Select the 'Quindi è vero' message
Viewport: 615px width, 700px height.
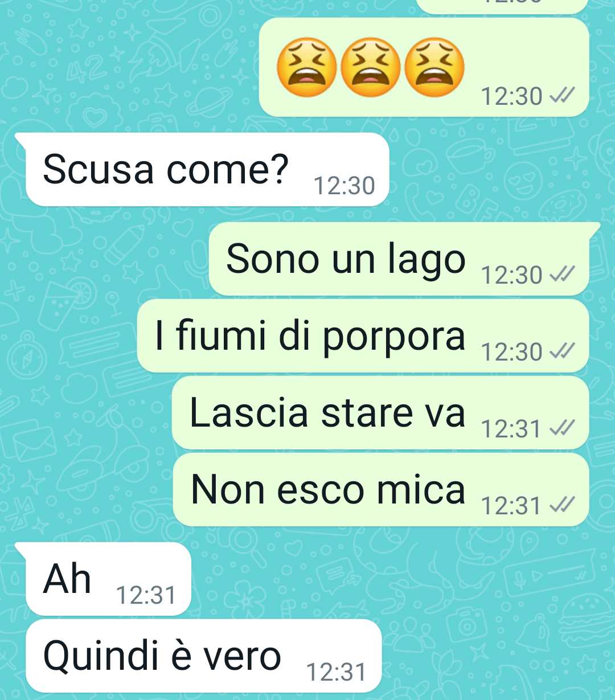[203, 656]
